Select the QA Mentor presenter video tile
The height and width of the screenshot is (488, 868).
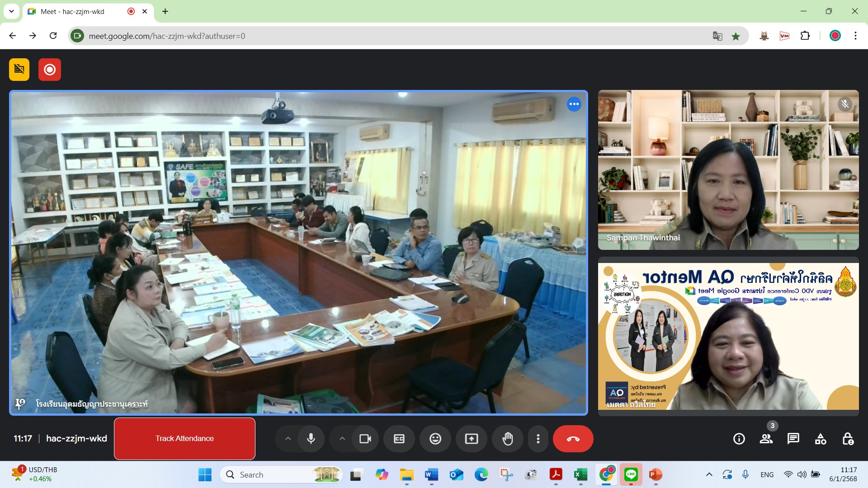pos(728,337)
